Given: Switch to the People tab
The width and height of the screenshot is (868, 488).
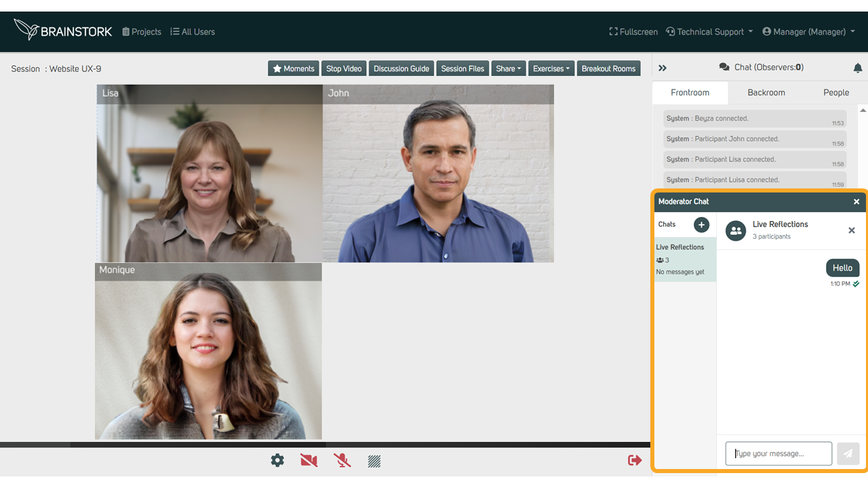Looking at the screenshot, I should coord(836,93).
